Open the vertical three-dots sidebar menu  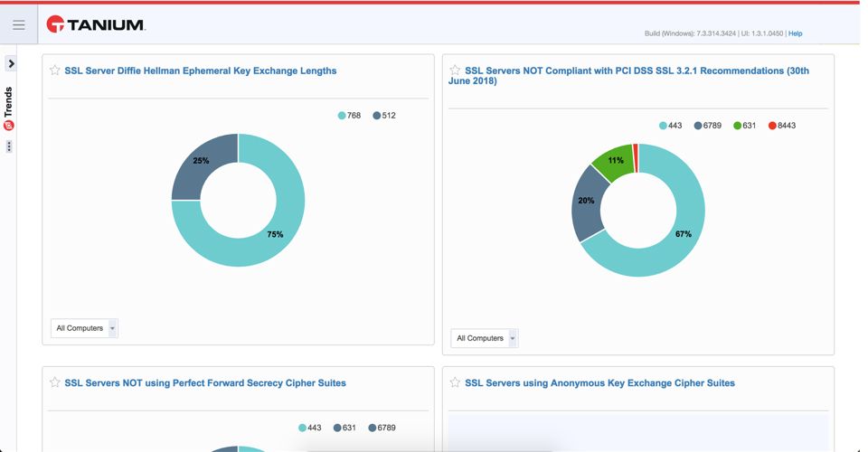pos(9,146)
